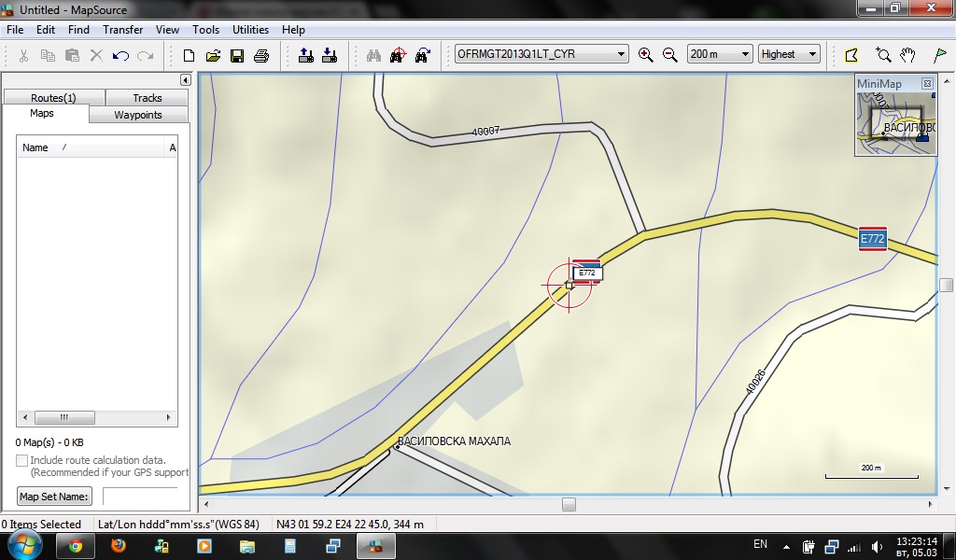Open the View menu
Image resolution: width=956 pixels, height=560 pixels.
click(167, 29)
